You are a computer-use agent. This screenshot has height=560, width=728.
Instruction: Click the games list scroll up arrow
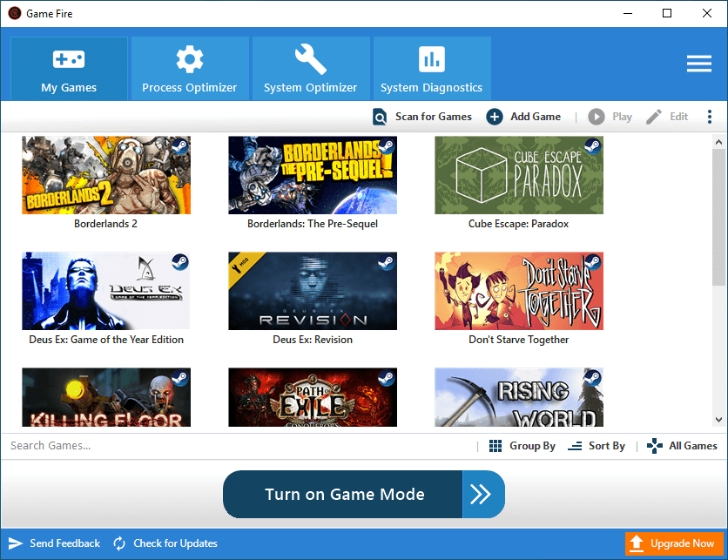[x=718, y=142]
